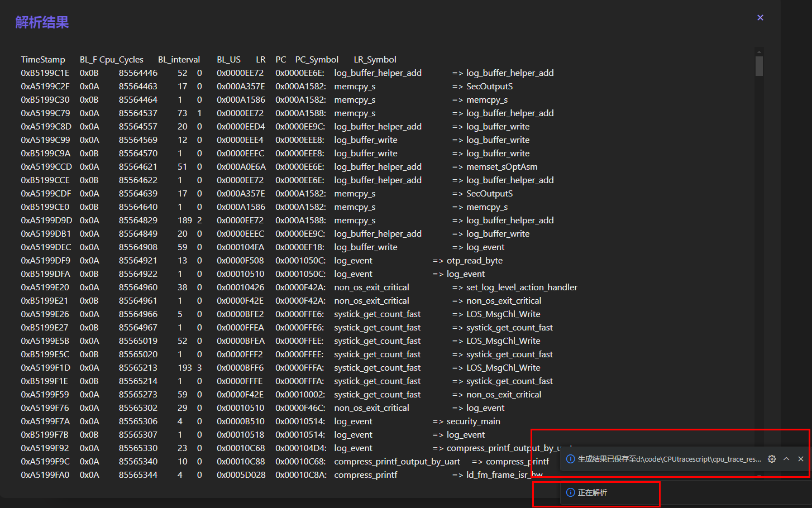812x508 pixels.
Task: Click the LR_Symbol column header
Action: pos(375,60)
